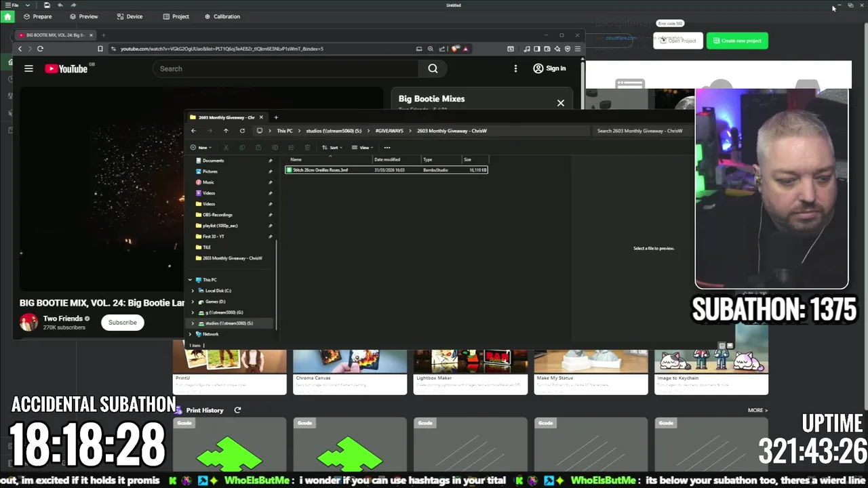This screenshot has width=868, height=488.
Task: Switch to the Calibration tab
Action: [x=222, y=16]
